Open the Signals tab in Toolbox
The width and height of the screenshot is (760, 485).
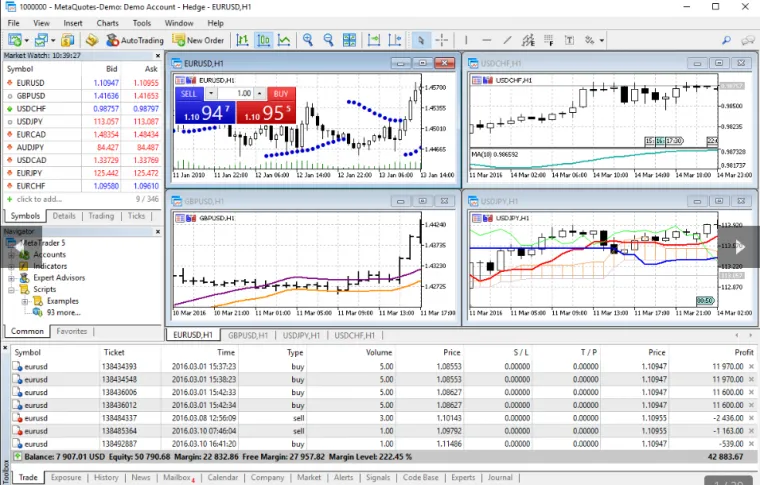tap(378, 478)
